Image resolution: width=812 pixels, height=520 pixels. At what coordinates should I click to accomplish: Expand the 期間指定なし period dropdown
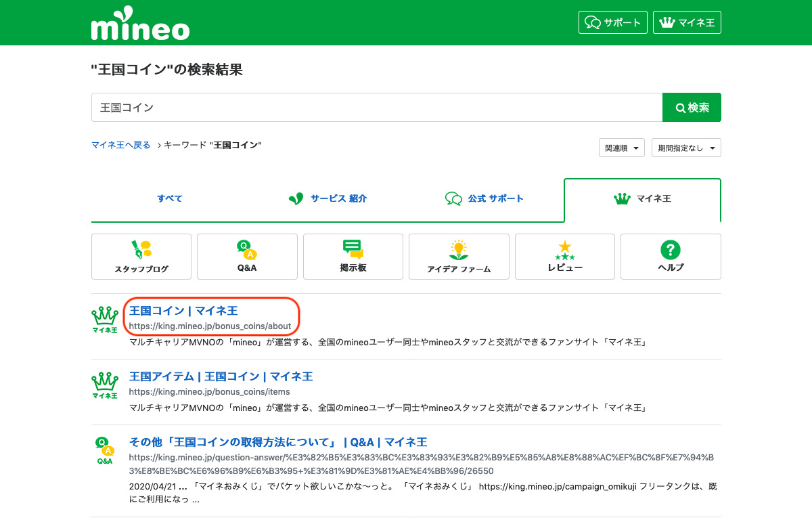coord(685,148)
